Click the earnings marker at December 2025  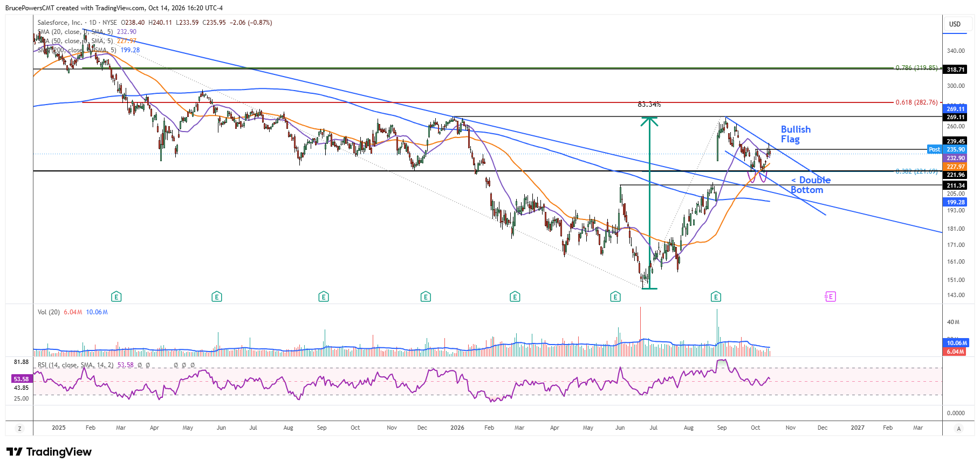coord(426,297)
